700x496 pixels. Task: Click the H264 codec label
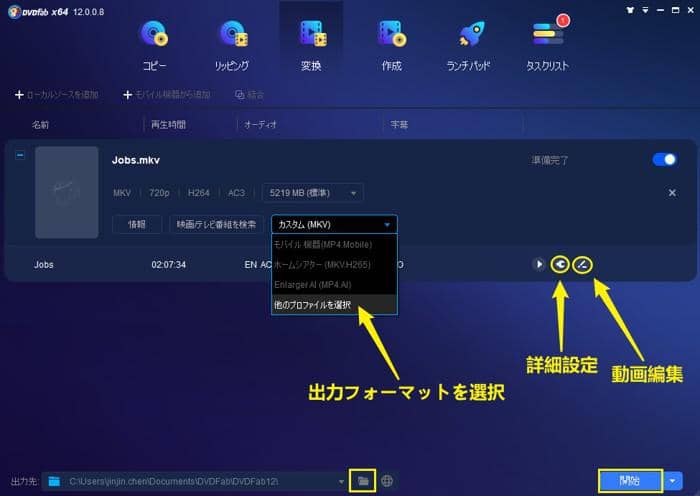(199, 193)
